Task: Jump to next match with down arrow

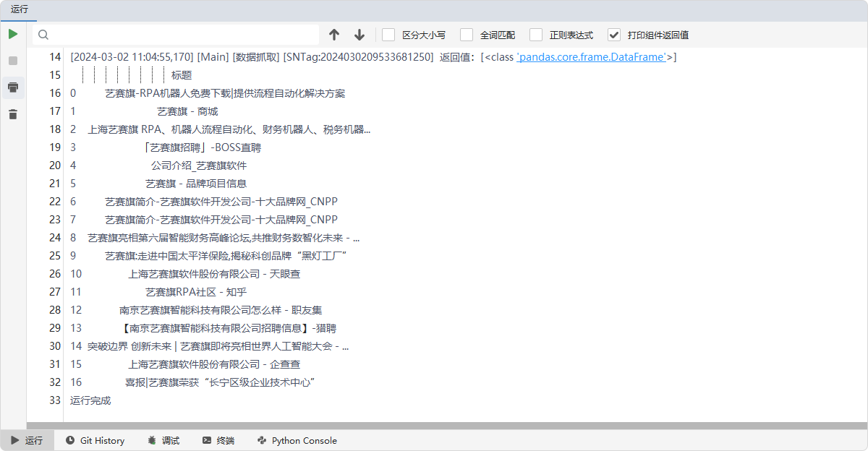Action: pos(359,35)
